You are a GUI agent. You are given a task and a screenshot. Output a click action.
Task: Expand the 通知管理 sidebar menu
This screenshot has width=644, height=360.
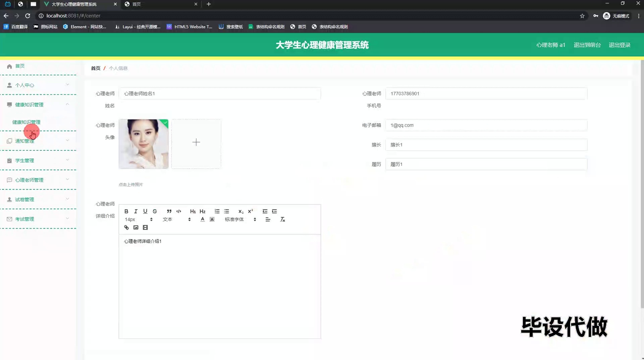tap(38, 141)
